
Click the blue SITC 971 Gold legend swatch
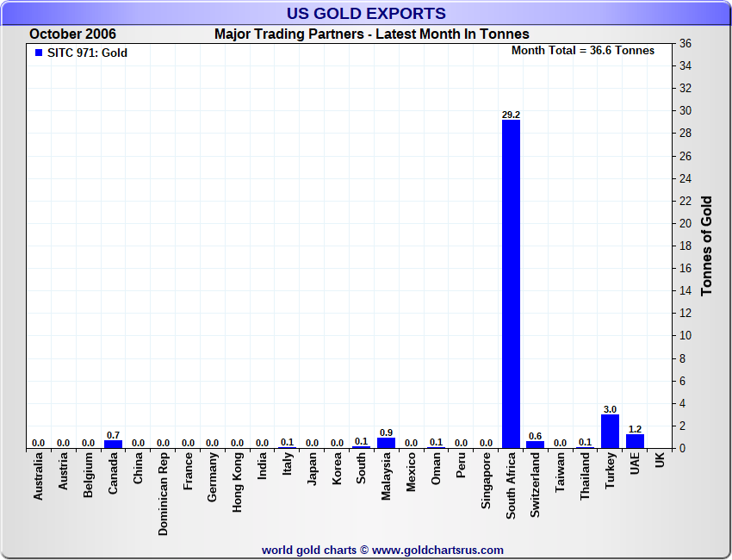coord(39,53)
